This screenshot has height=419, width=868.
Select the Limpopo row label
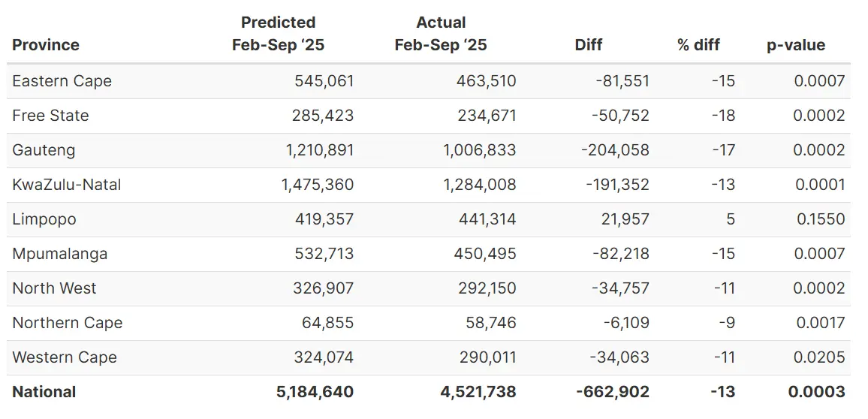coord(44,219)
